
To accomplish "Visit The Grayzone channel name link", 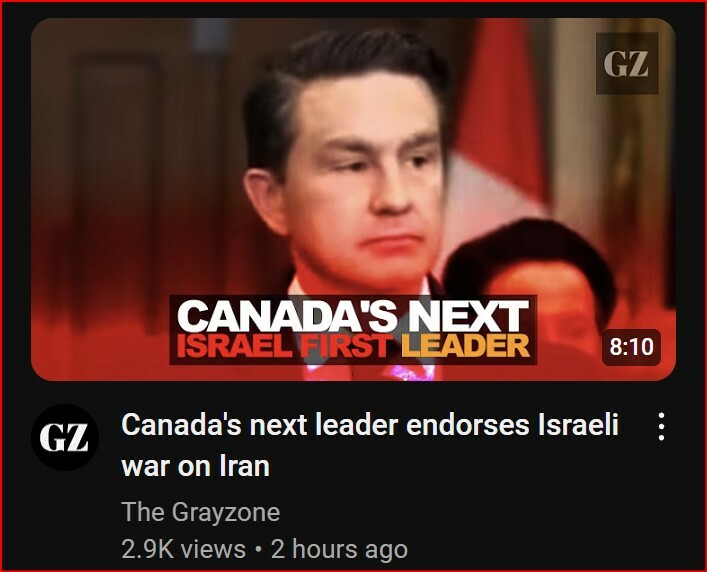I will pos(201,512).
